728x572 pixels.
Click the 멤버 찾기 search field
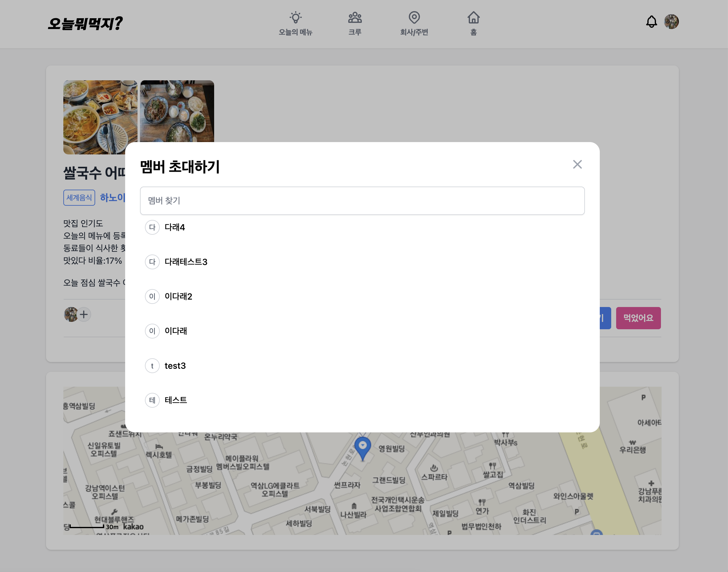362,201
